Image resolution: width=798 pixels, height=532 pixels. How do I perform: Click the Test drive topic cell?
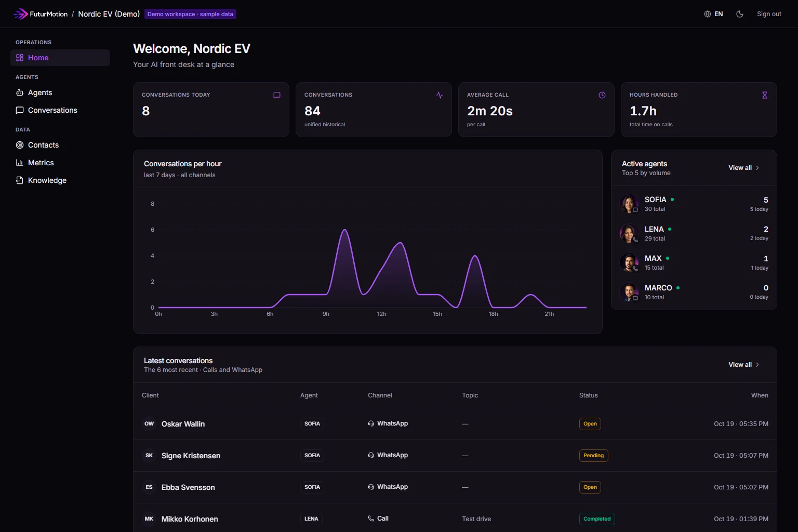pyautogui.click(x=476, y=519)
